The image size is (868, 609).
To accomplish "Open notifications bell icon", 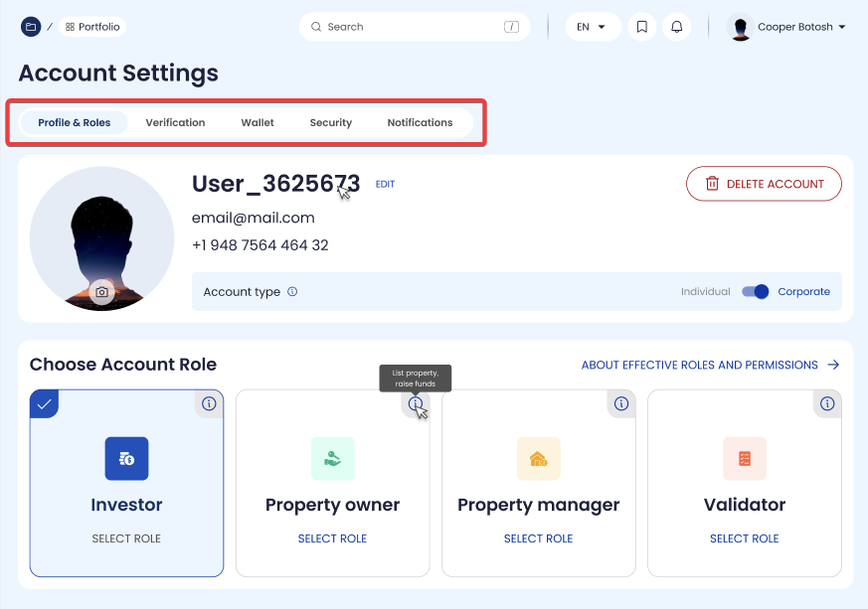I will (677, 27).
